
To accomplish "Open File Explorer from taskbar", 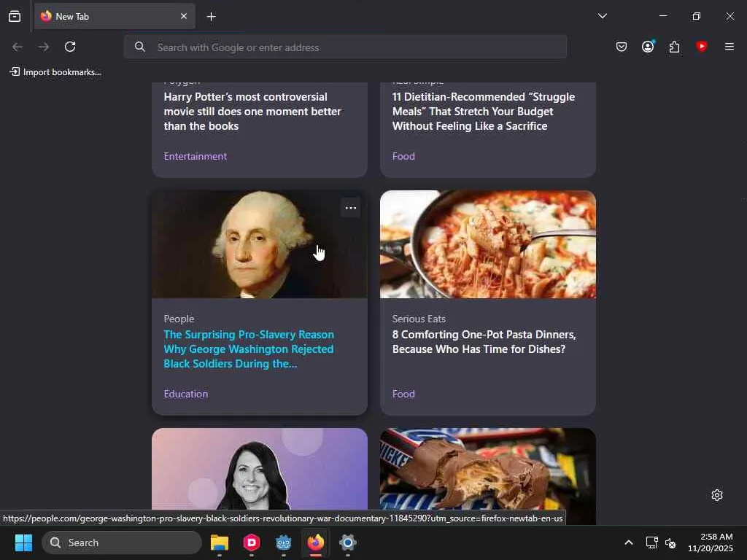I will coord(220,542).
